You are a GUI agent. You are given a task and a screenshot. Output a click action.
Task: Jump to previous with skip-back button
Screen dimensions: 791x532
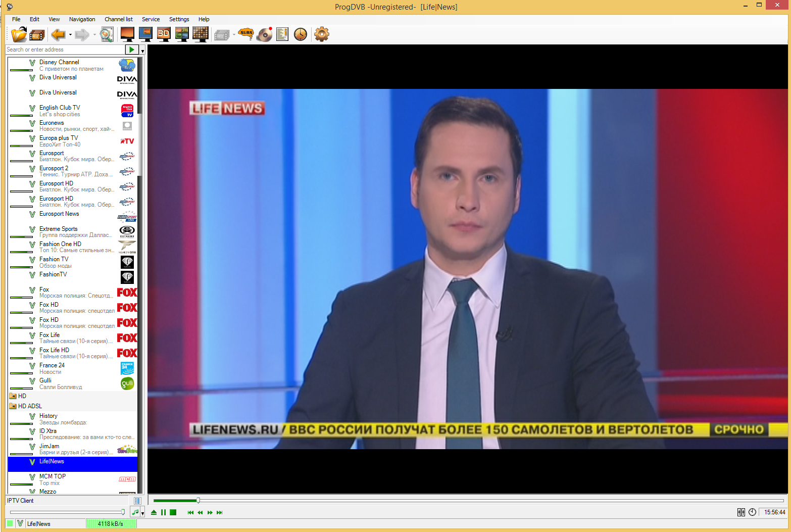190,512
